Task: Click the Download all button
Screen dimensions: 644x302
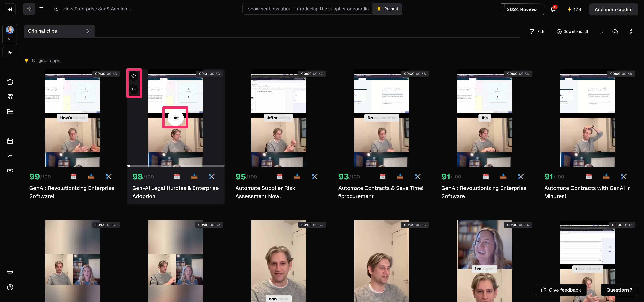Action: (x=572, y=31)
